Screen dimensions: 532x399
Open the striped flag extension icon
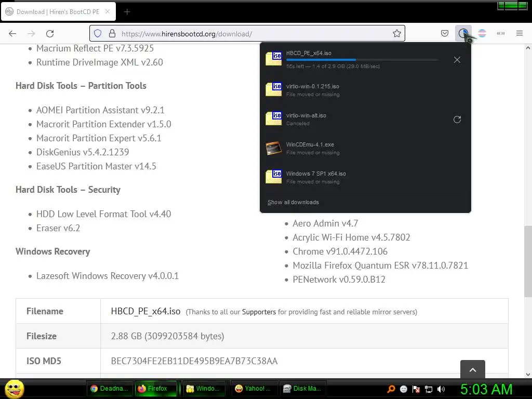click(x=482, y=34)
